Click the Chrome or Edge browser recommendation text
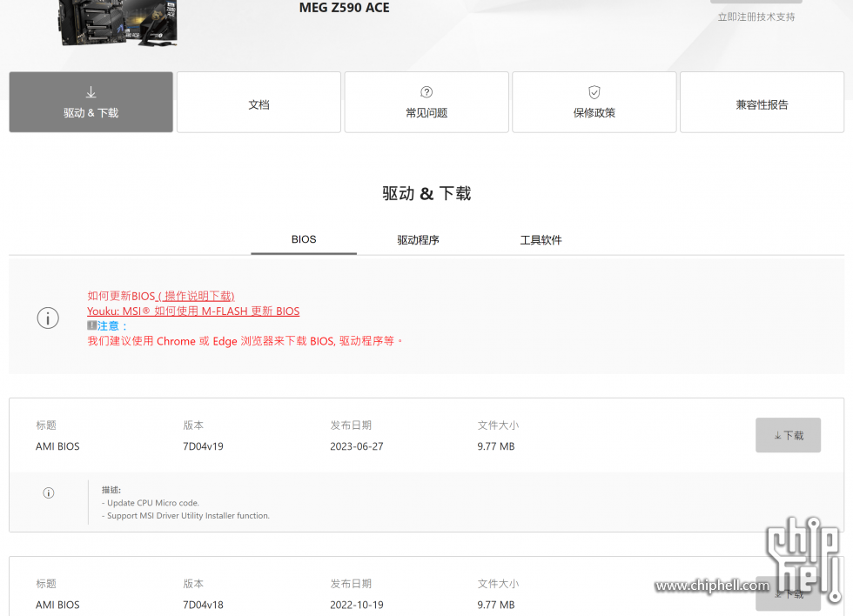The image size is (853, 616). pyautogui.click(x=245, y=341)
